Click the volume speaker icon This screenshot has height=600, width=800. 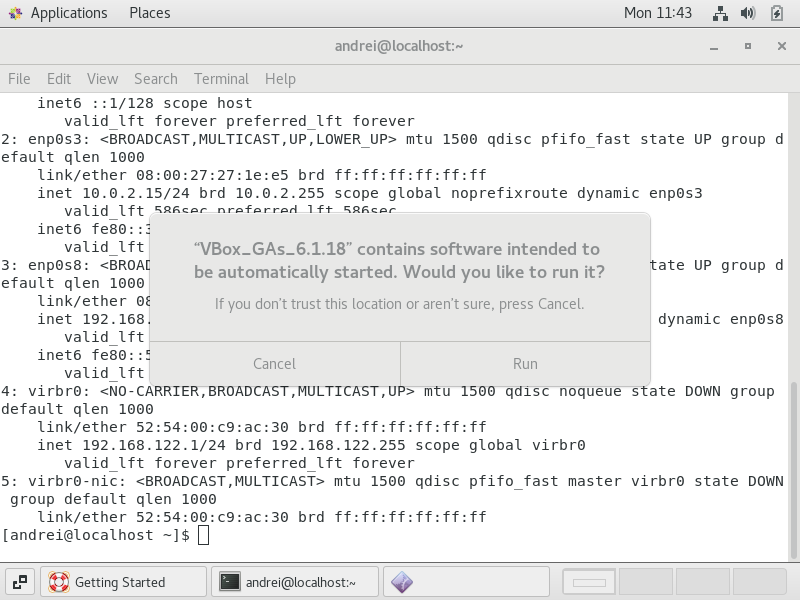(747, 13)
